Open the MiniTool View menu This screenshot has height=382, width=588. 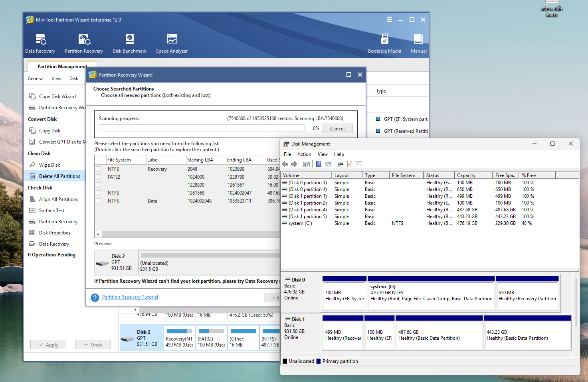click(56, 79)
